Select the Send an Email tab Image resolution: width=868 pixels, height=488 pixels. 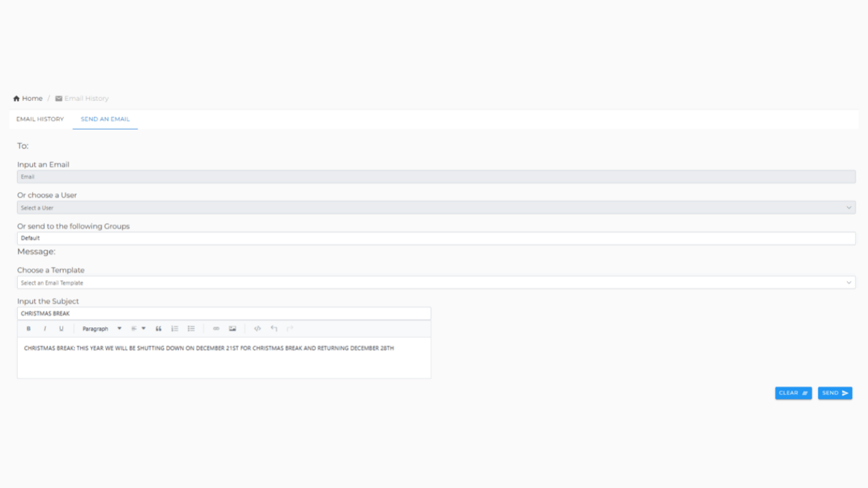pos(105,119)
